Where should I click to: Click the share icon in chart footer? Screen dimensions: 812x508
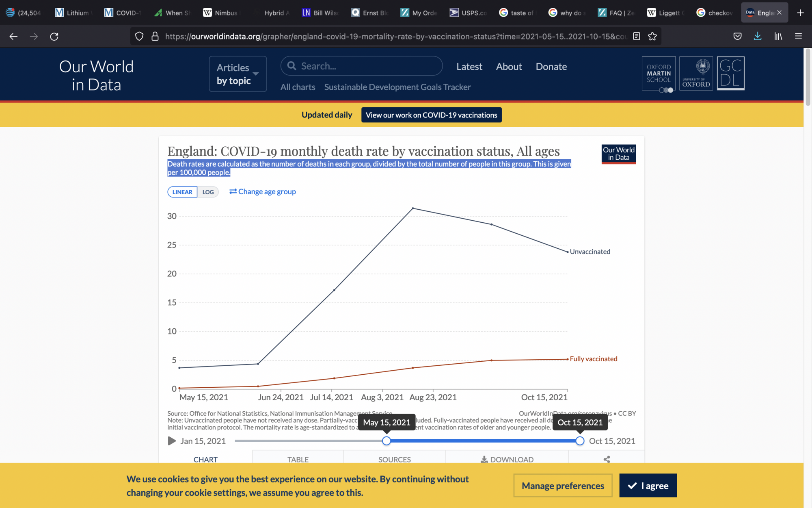pos(607,459)
